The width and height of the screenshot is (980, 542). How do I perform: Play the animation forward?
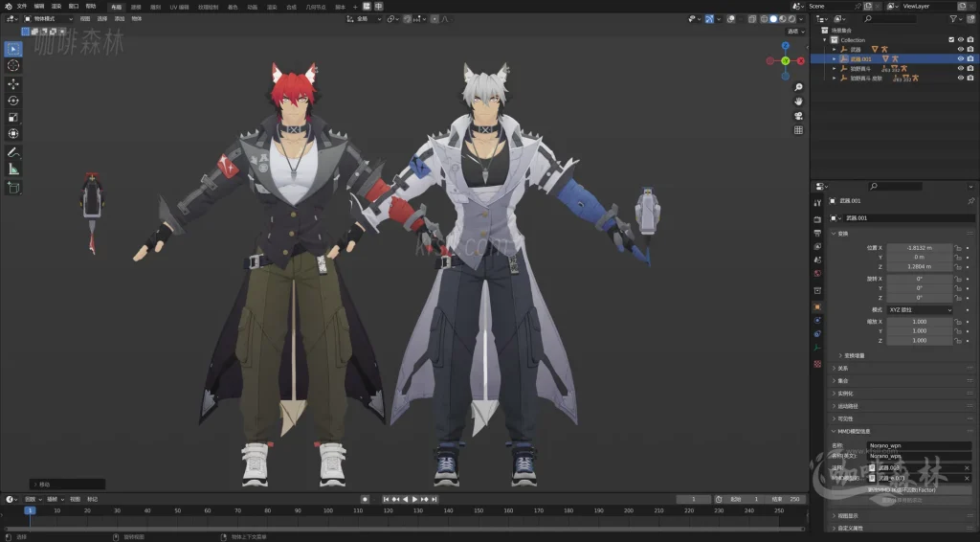pyautogui.click(x=414, y=500)
